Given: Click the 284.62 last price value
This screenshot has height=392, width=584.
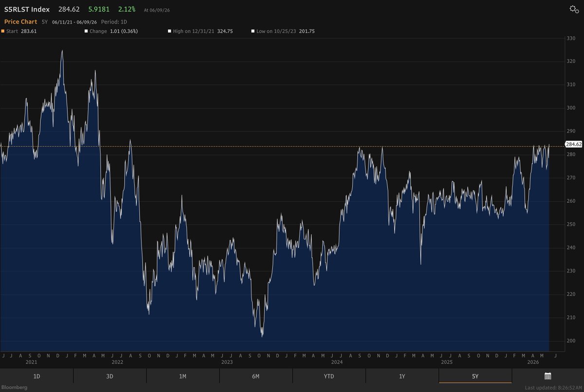Looking at the screenshot, I should pos(70,9).
